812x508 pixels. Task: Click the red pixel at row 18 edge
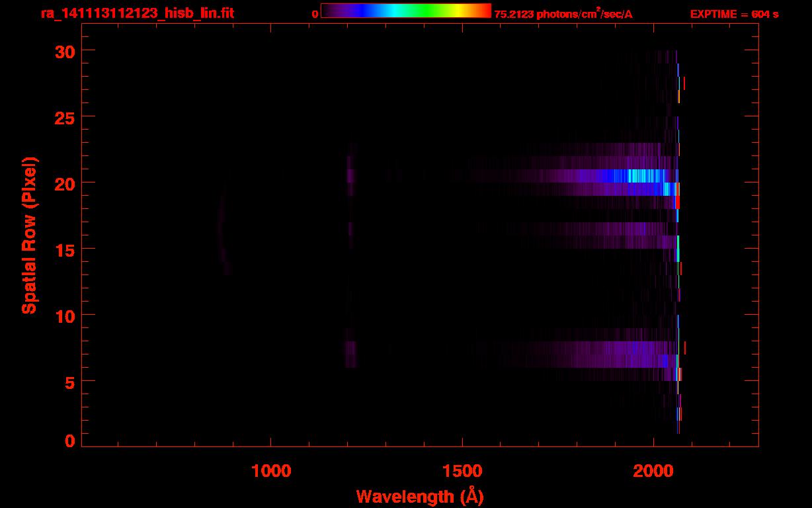(x=677, y=202)
